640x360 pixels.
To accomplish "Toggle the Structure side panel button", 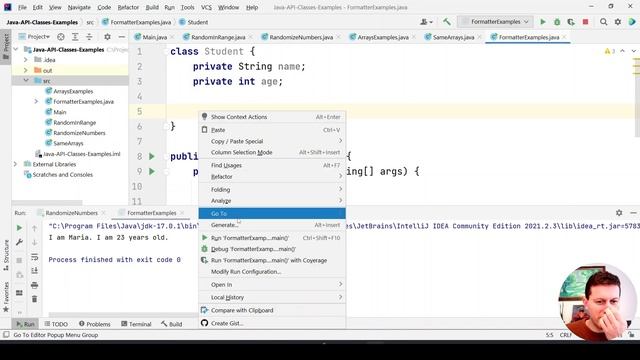I will tap(6, 255).
